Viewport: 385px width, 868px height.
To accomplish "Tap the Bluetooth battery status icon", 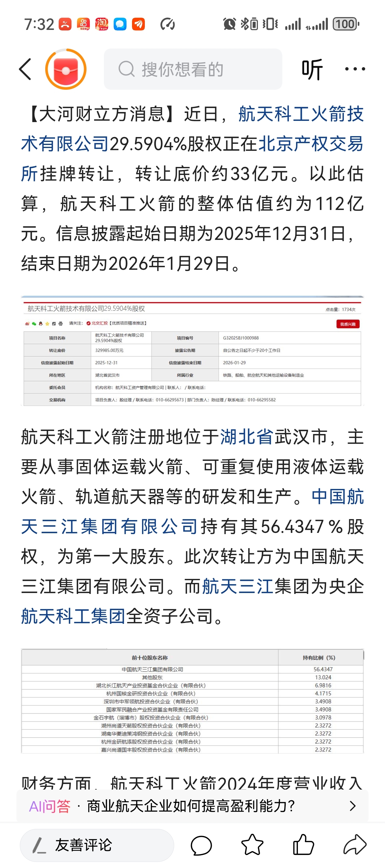I will click(x=249, y=24).
